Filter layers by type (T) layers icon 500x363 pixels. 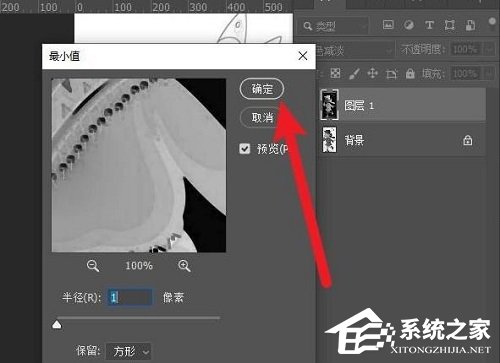pos(429,25)
